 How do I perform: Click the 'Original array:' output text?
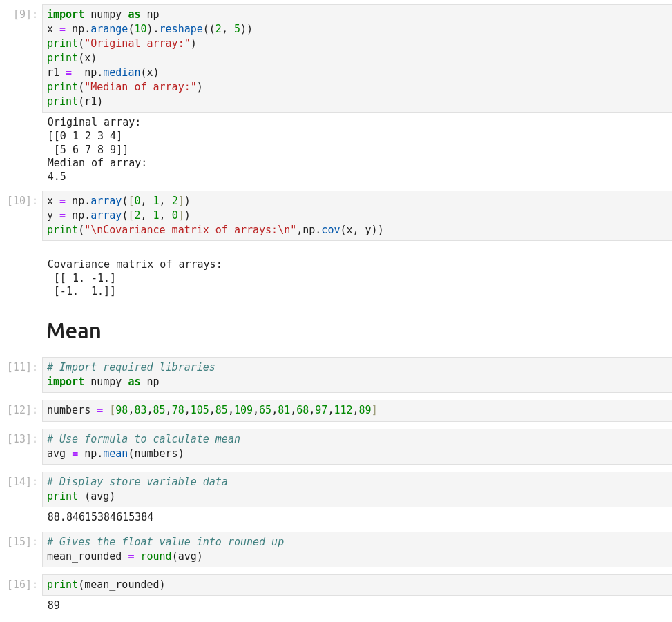94,122
